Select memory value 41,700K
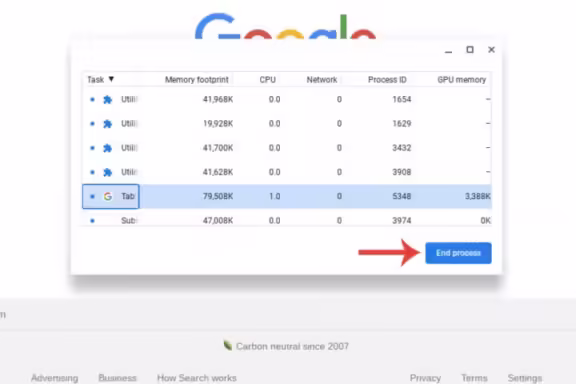576x384 pixels. click(218, 148)
